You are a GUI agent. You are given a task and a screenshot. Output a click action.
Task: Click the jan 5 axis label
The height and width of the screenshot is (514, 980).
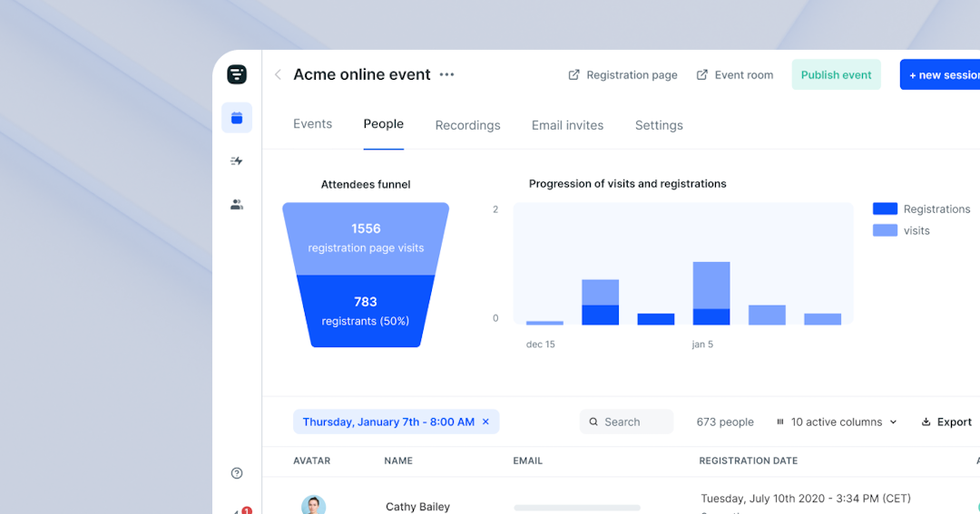702,344
